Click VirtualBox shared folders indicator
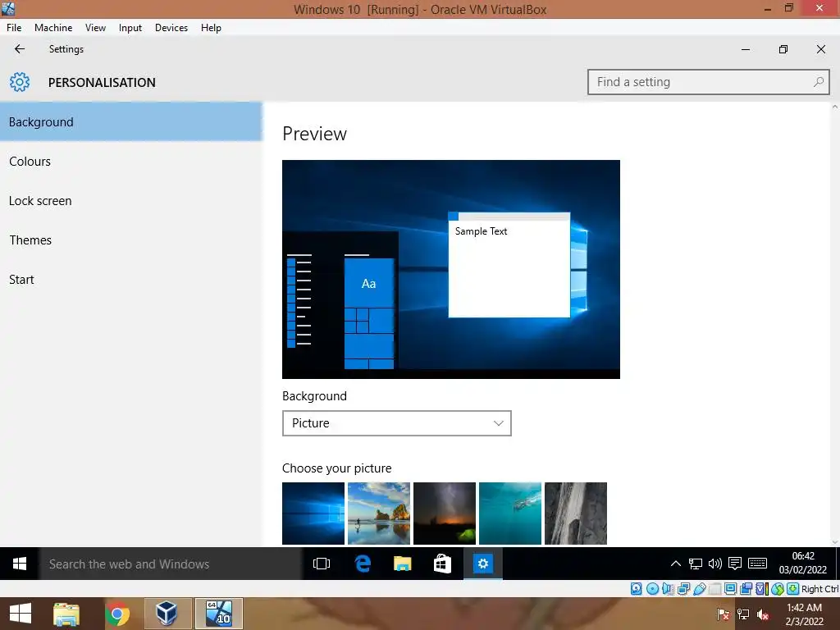This screenshot has height=630, width=840. tap(714, 589)
